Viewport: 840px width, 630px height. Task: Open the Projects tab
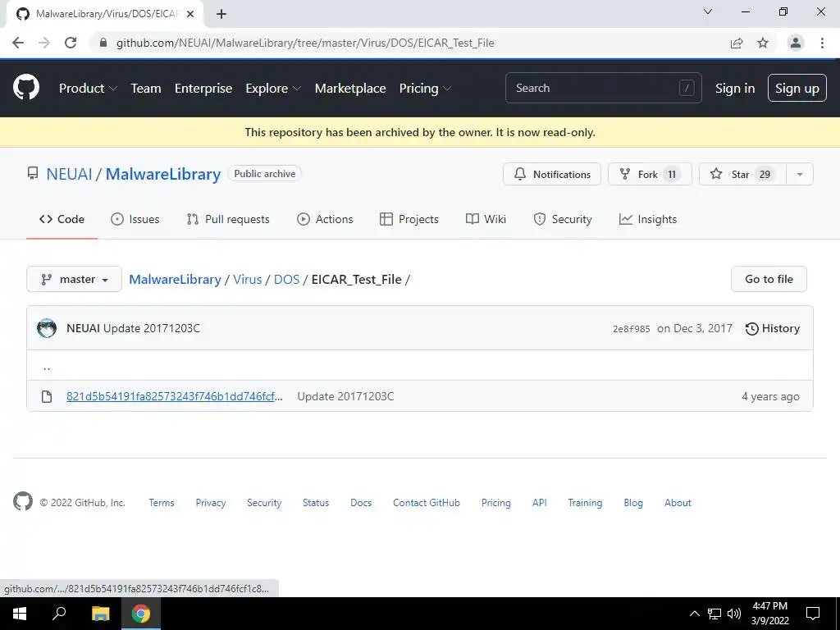click(409, 219)
